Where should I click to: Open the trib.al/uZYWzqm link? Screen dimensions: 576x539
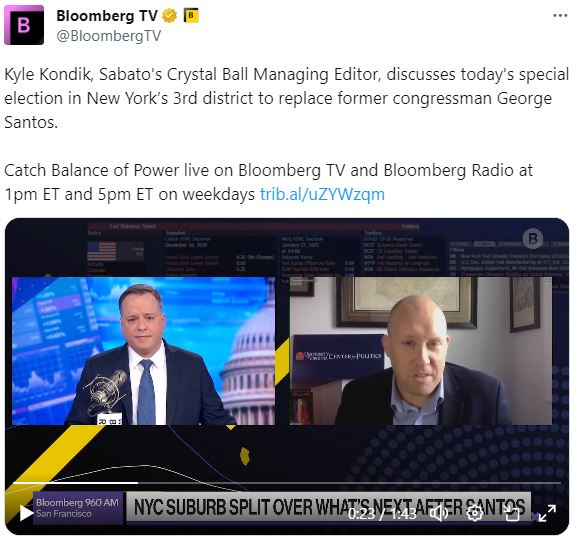(322, 194)
